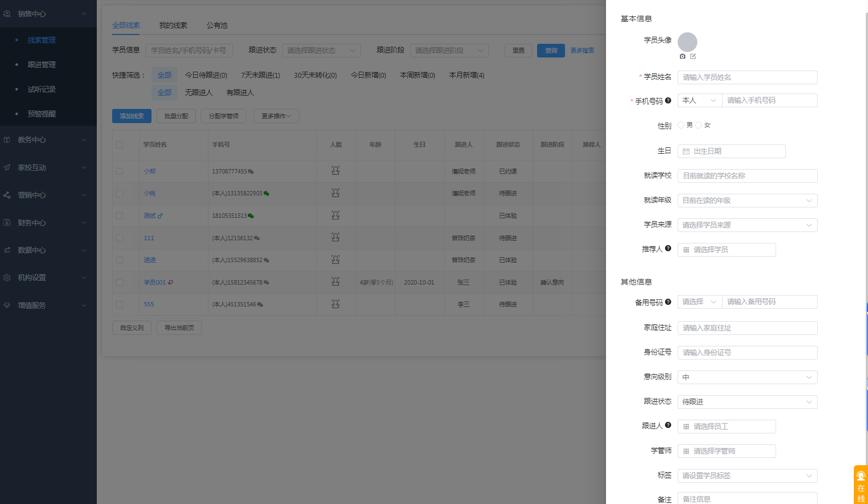
Task: Switch to the 全部线索 tab
Action: point(126,25)
